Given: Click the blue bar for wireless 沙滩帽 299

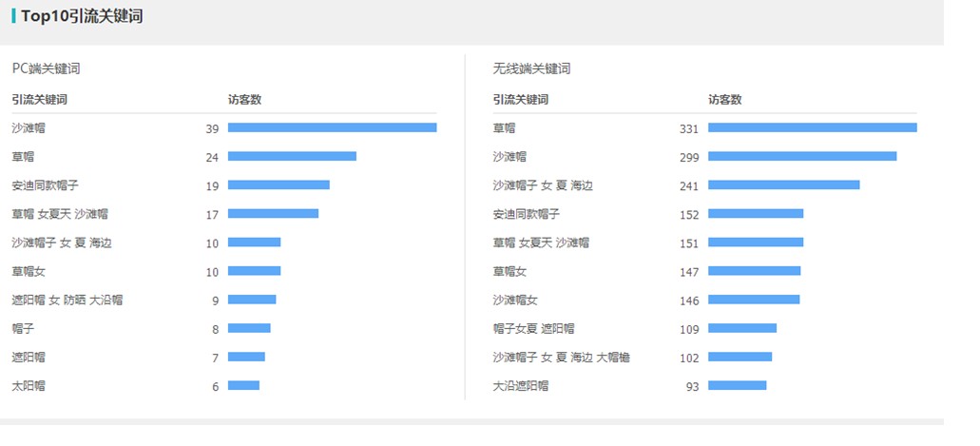Looking at the screenshot, I should [x=802, y=156].
